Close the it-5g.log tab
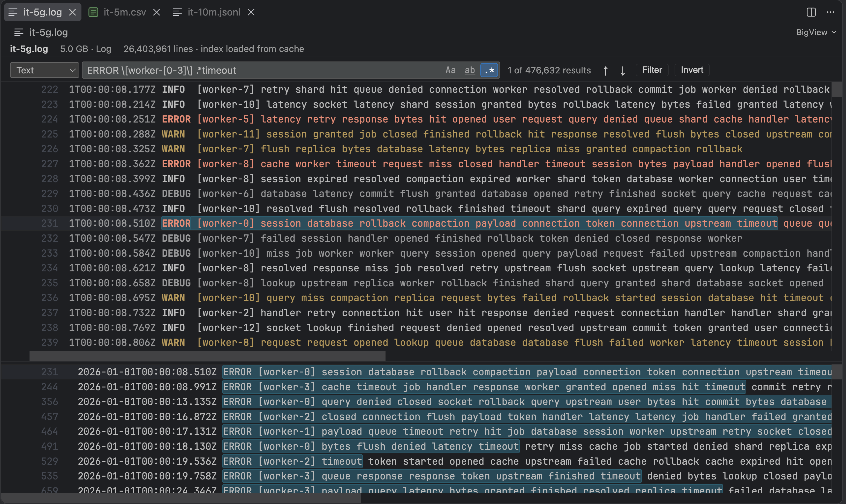846x504 pixels. pos(72,12)
